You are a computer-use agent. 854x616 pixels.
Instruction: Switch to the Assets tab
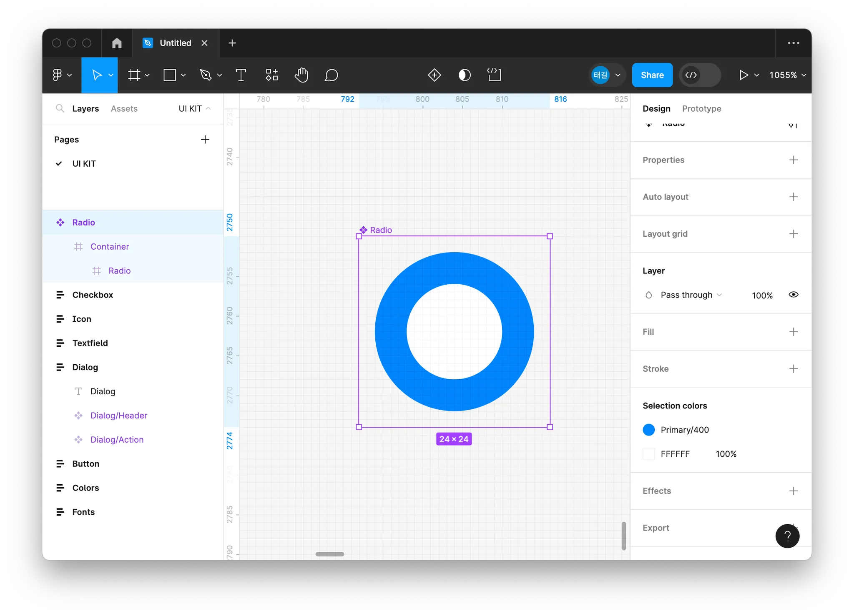(x=124, y=108)
